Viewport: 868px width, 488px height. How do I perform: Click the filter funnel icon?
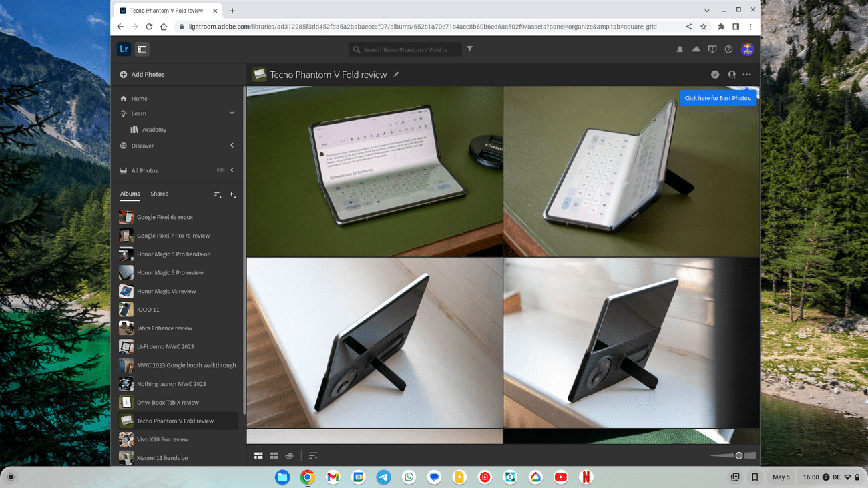[469, 49]
